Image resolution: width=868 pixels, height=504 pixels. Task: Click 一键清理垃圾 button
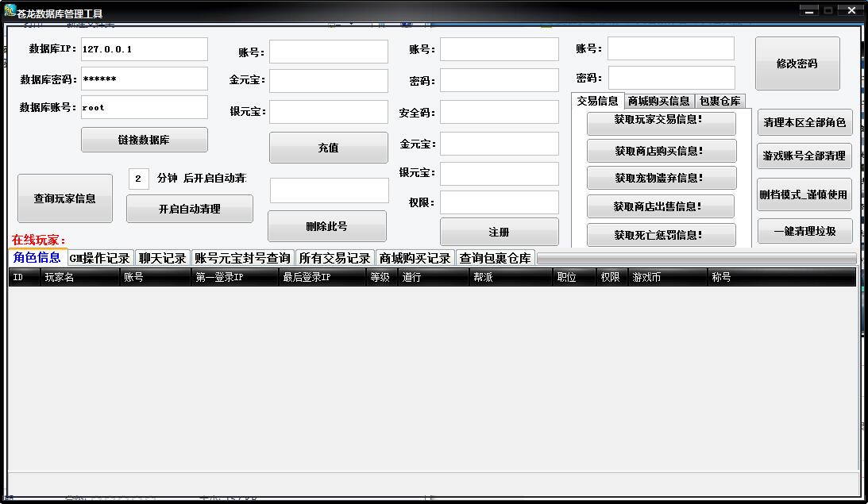[x=804, y=231]
